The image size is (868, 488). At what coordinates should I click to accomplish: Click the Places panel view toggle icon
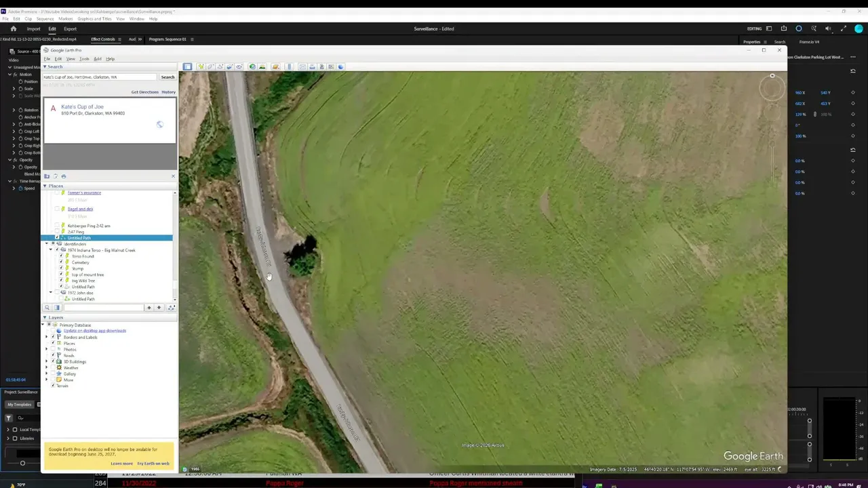[x=57, y=308]
